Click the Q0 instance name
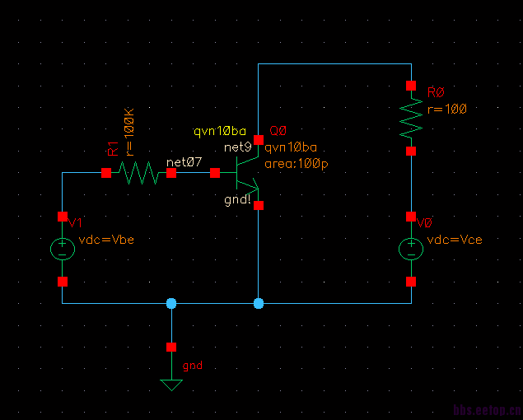Image resolution: width=523 pixels, height=420 pixels. [278, 131]
